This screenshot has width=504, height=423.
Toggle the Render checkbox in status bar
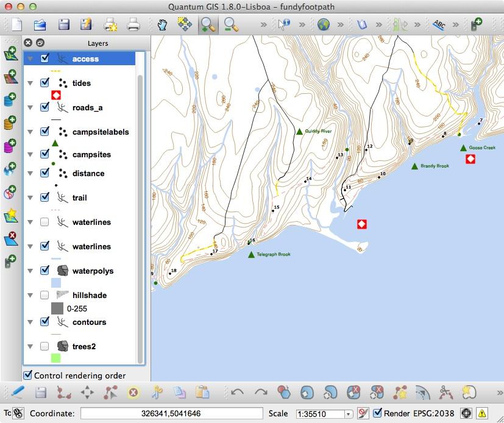click(378, 413)
